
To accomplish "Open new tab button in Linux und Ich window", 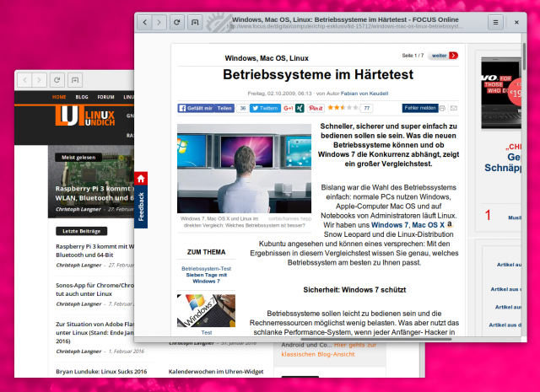I will 75,80.
